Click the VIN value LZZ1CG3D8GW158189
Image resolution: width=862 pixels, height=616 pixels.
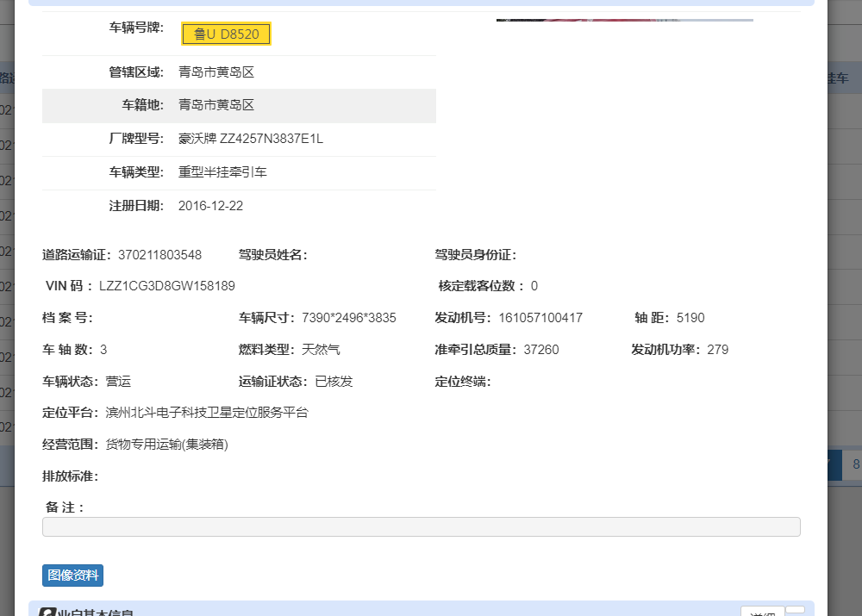[167, 286]
